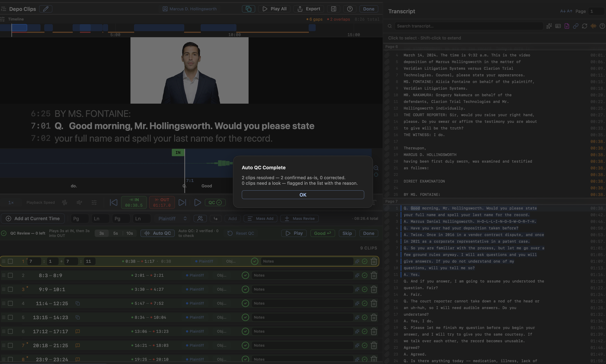Screen dimensions: 606x364
Task: Click the Search transcript field
Action: 469,26
